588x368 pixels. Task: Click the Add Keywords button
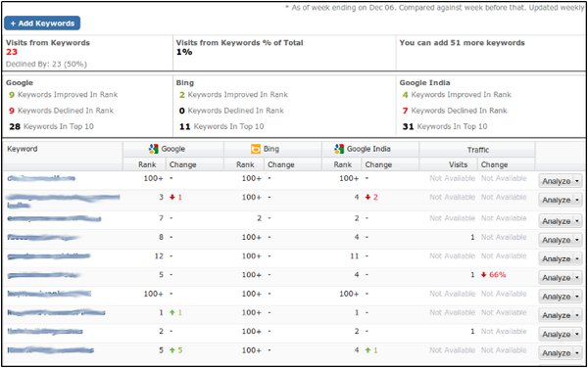tap(42, 23)
